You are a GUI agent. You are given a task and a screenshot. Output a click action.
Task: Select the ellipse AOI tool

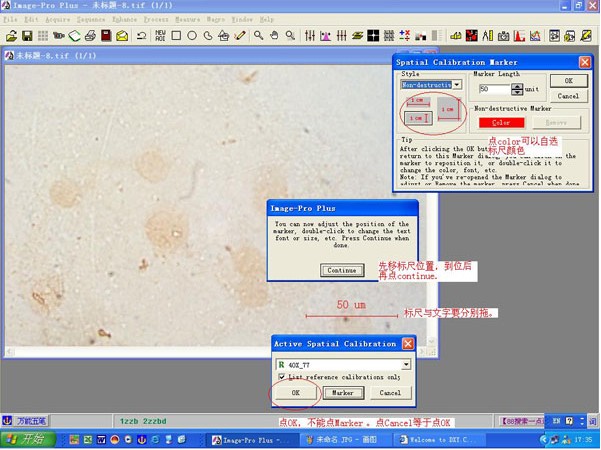(x=192, y=36)
